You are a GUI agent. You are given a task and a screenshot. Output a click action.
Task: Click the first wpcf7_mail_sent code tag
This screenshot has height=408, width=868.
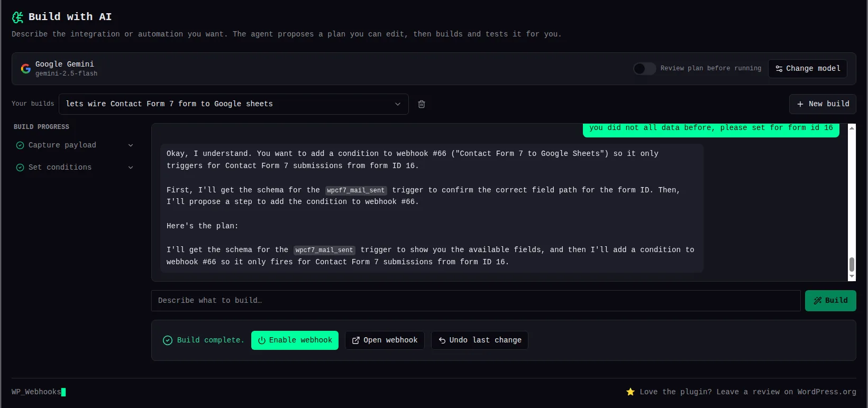click(x=356, y=190)
